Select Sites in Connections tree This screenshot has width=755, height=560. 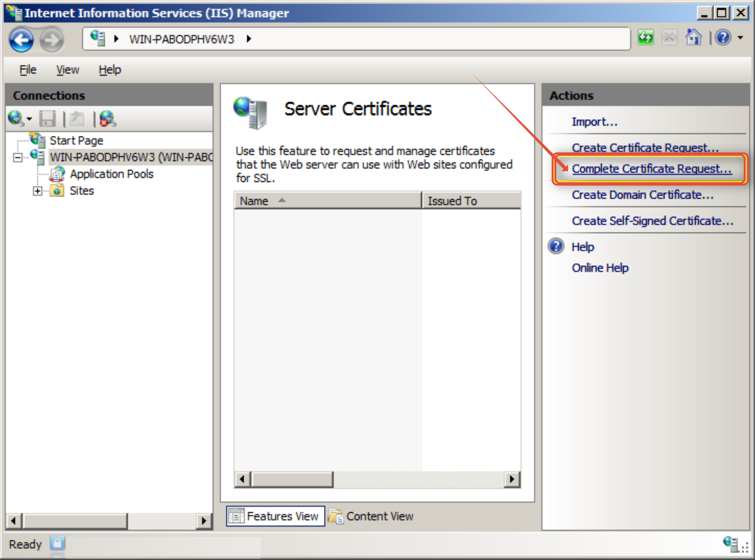coord(82,191)
